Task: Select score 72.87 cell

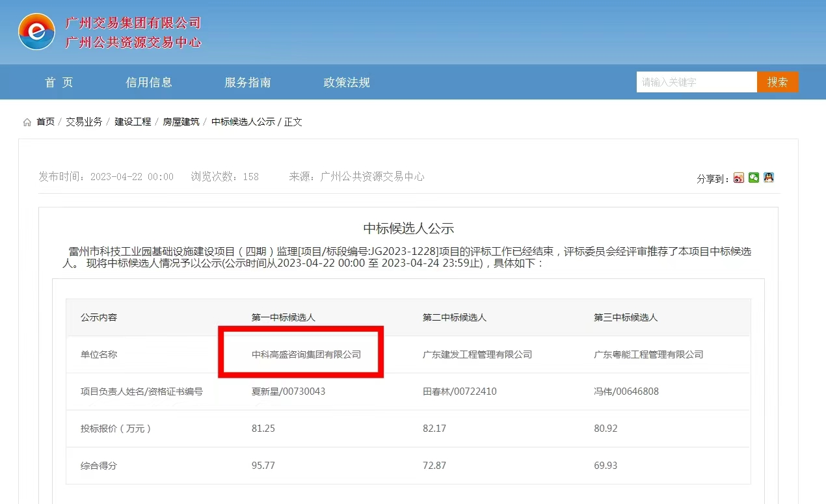Action: (x=434, y=466)
